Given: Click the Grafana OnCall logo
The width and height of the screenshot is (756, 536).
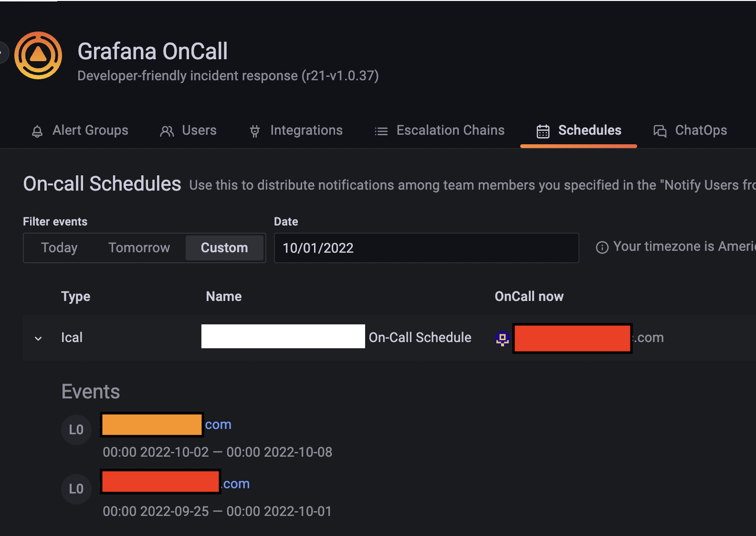Looking at the screenshot, I should click(38, 55).
